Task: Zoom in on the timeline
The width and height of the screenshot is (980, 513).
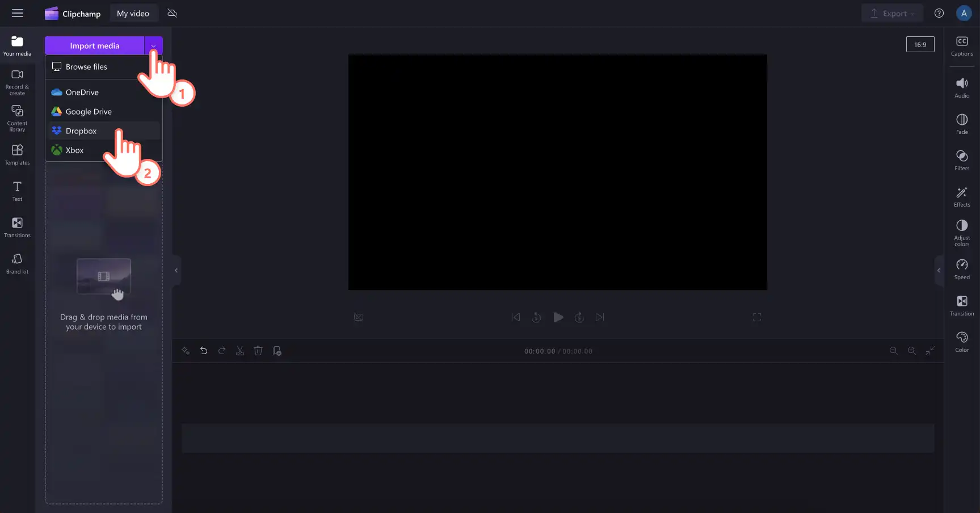Action: pyautogui.click(x=911, y=351)
